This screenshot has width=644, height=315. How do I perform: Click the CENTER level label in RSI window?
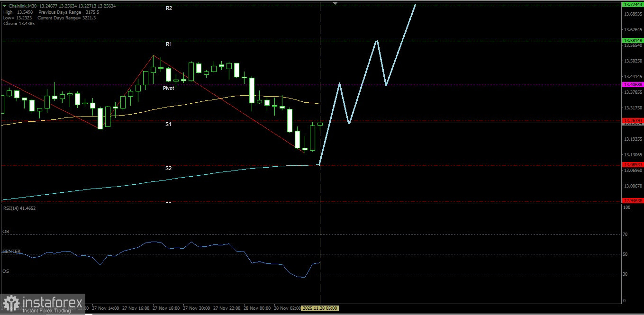11,252
